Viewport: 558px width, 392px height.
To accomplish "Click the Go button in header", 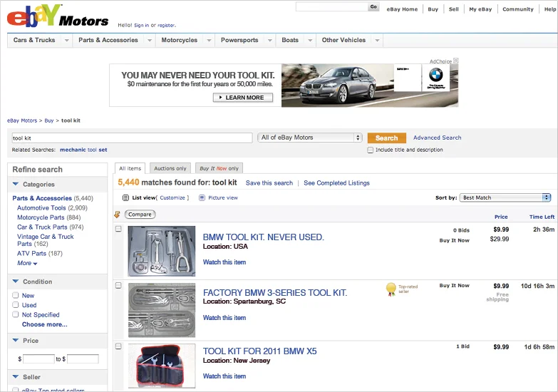I will point(373,6).
